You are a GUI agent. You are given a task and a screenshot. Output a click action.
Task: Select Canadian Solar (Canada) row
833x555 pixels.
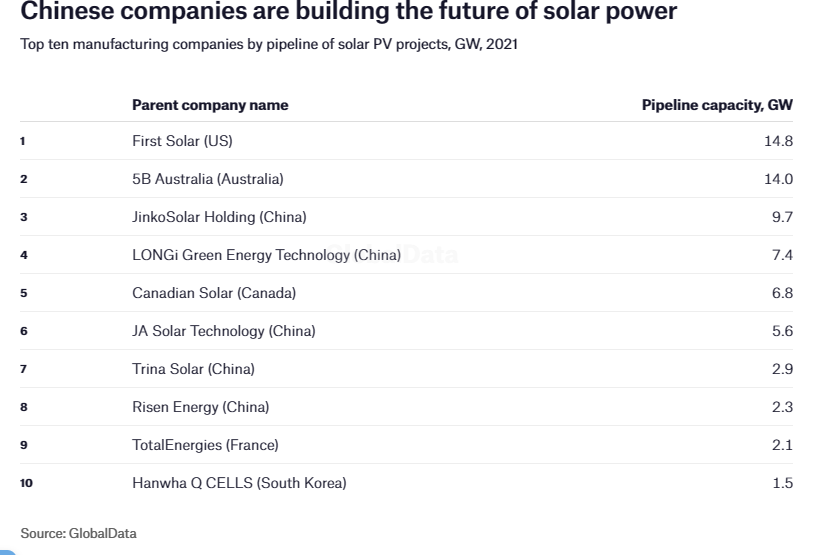[x=214, y=293]
